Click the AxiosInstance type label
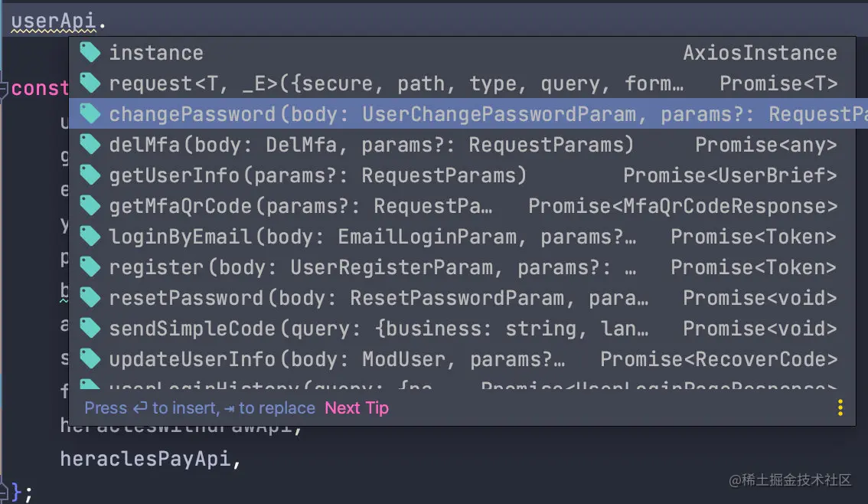 click(759, 53)
